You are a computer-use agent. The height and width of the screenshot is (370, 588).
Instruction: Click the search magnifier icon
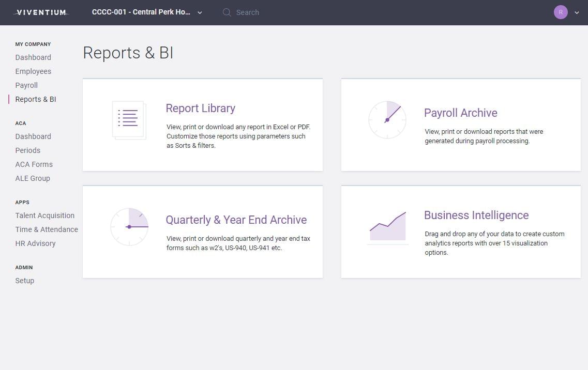pos(227,12)
